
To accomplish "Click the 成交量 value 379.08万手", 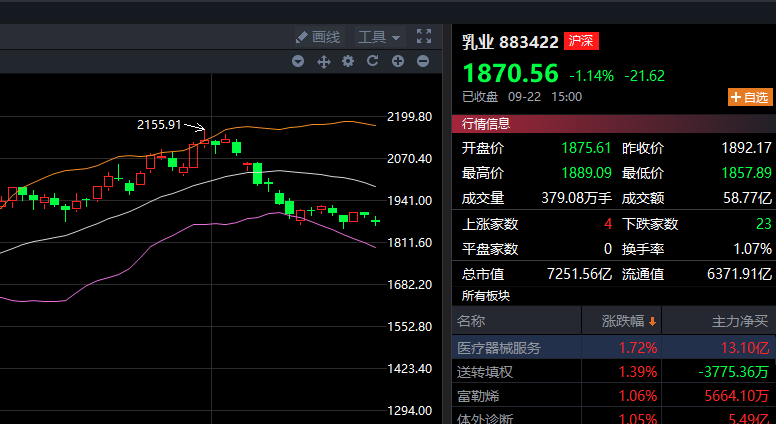I will (x=577, y=198).
